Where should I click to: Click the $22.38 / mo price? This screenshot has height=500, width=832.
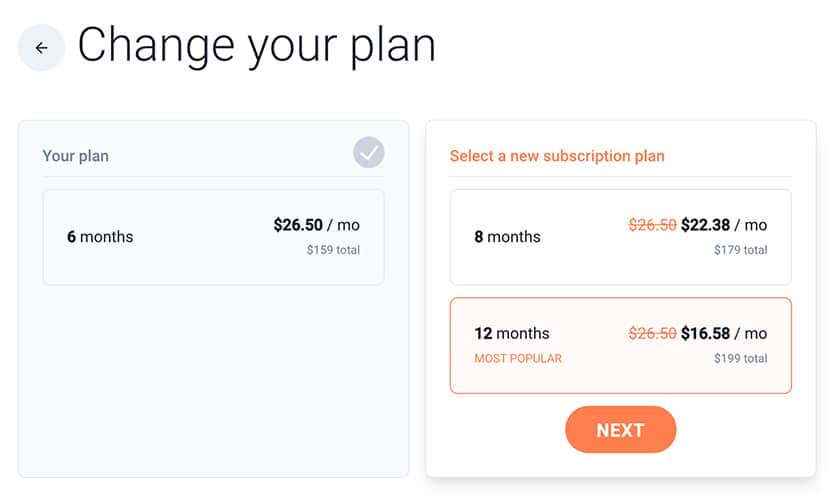tap(724, 225)
